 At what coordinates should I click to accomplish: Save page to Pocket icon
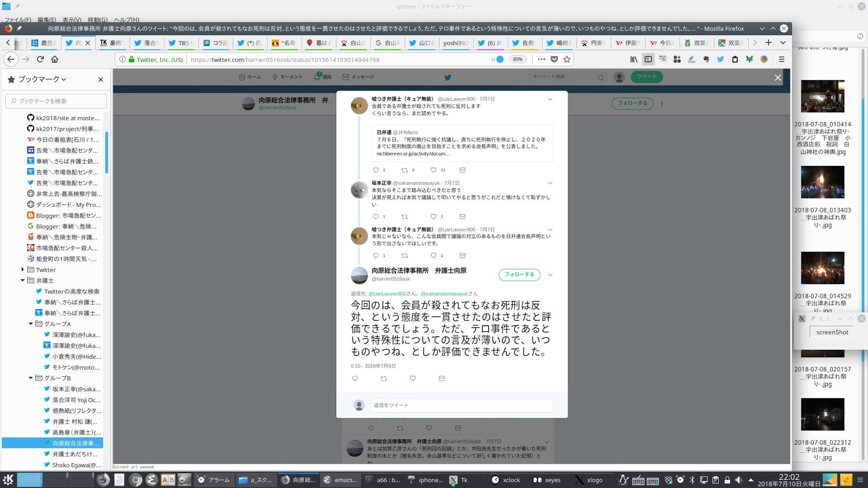pyautogui.click(x=554, y=59)
